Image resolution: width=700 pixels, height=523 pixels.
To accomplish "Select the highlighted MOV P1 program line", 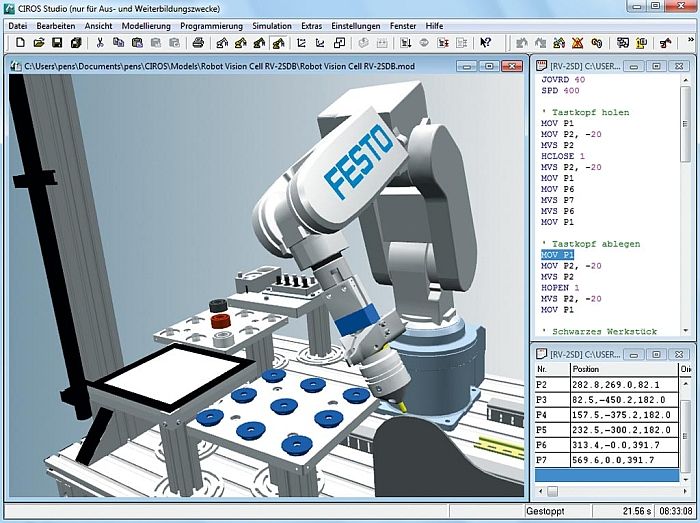I will tap(557, 255).
